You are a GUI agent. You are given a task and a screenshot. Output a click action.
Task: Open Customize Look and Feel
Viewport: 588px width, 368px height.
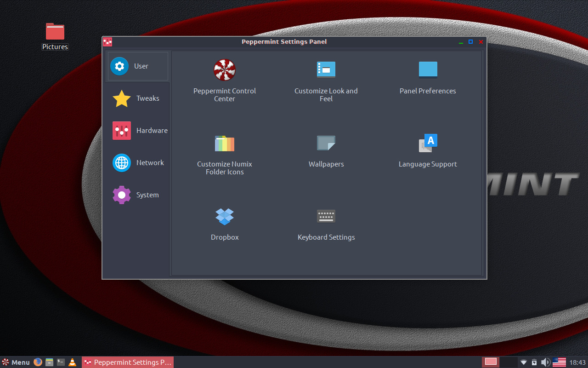coord(326,80)
